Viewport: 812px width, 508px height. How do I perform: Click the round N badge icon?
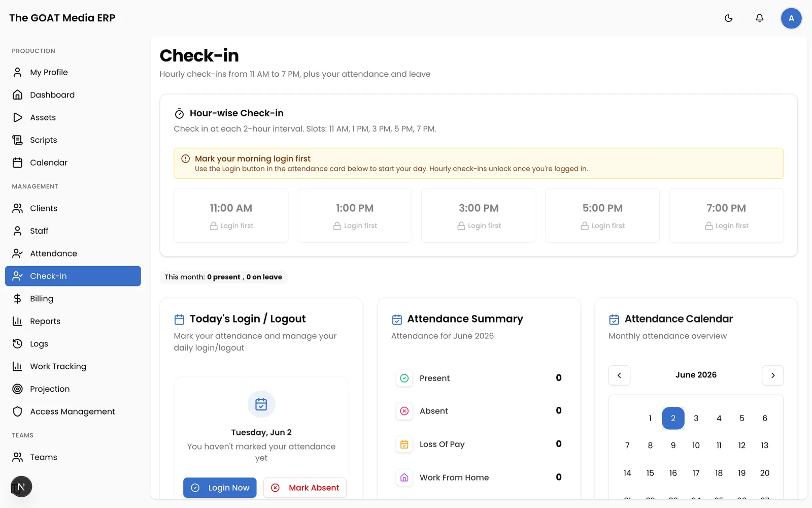[21, 487]
